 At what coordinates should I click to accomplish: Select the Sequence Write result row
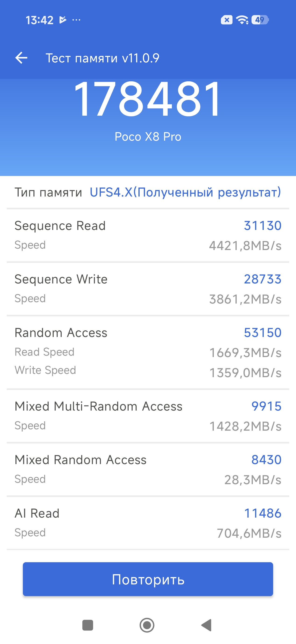click(148, 289)
